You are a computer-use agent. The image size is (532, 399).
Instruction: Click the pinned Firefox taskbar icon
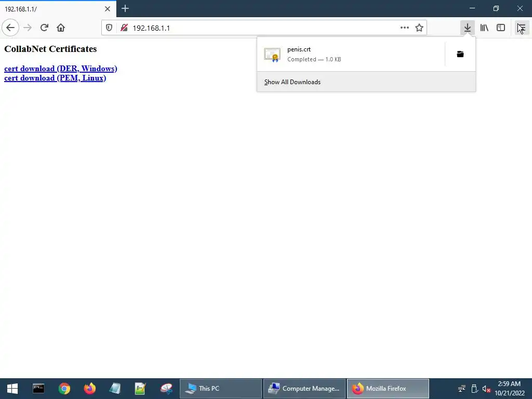(x=89, y=389)
